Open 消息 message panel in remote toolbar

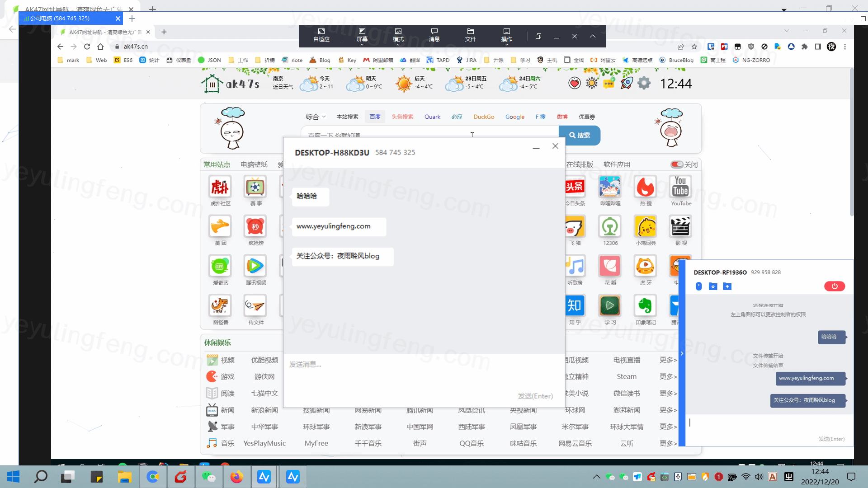pyautogui.click(x=434, y=35)
